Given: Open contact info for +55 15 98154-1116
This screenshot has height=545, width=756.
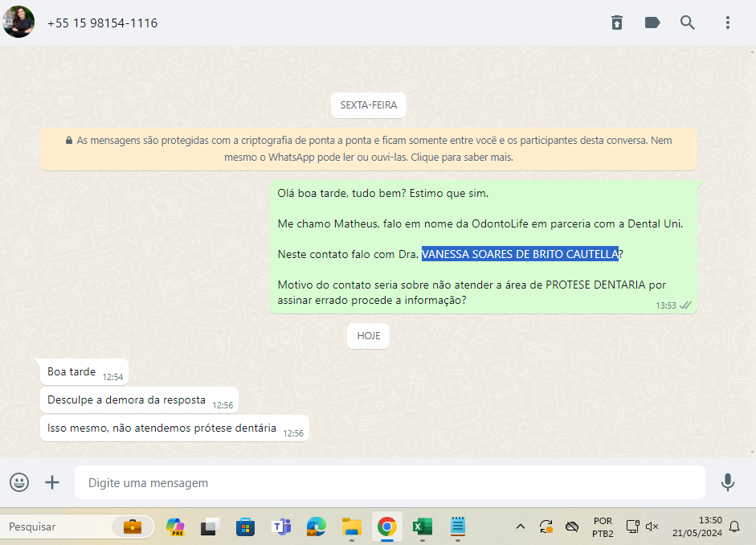Looking at the screenshot, I should pyautogui.click(x=102, y=23).
